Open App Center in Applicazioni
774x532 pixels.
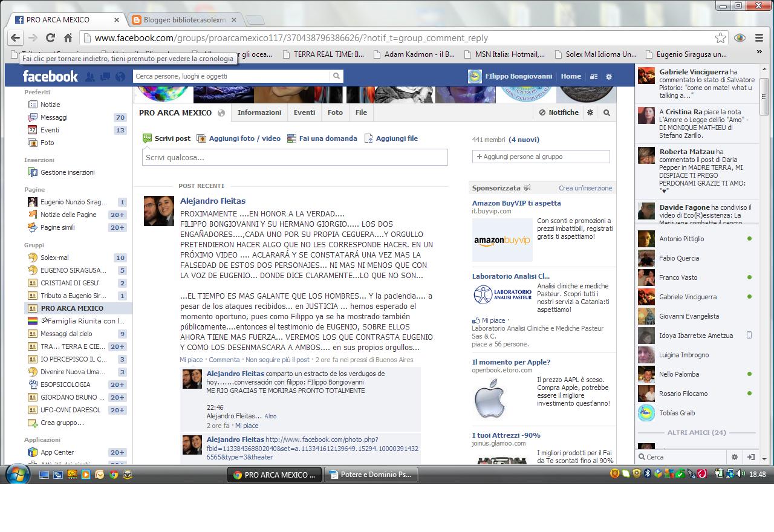(x=57, y=452)
